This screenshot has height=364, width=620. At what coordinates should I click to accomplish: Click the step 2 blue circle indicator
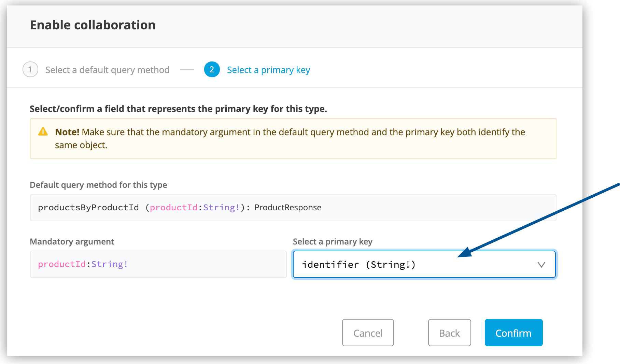tap(212, 70)
